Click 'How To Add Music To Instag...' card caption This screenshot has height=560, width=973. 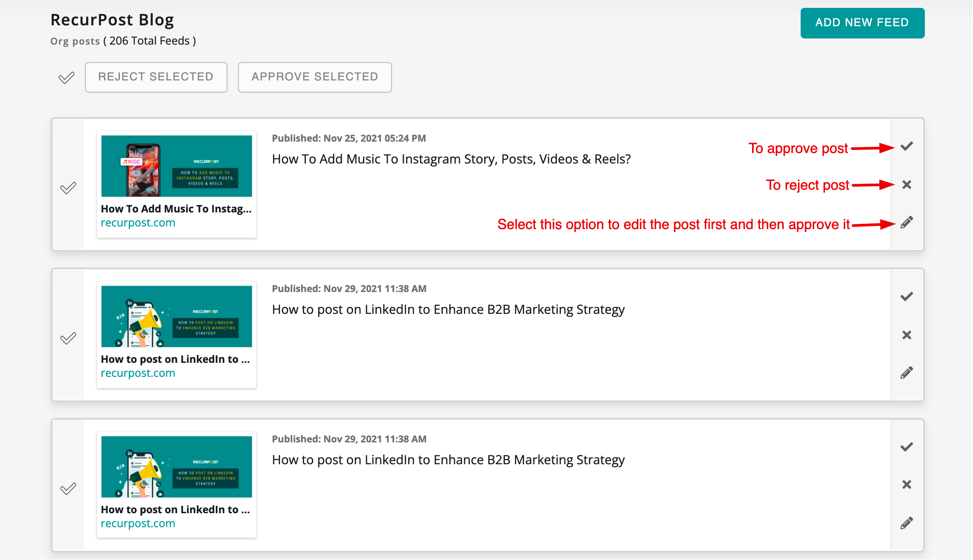point(176,209)
